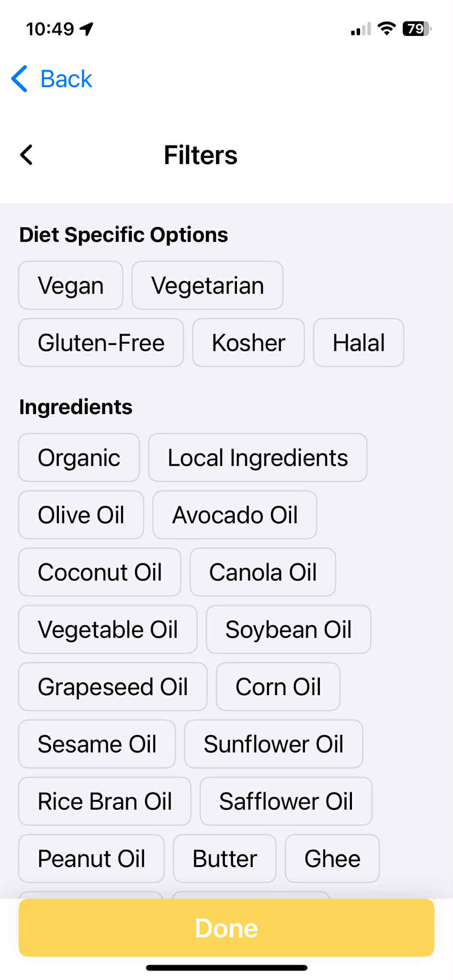This screenshot has width=453, height=980.
Task: Toggle the Coconut Oil option
Action: [x=100, y=572]
